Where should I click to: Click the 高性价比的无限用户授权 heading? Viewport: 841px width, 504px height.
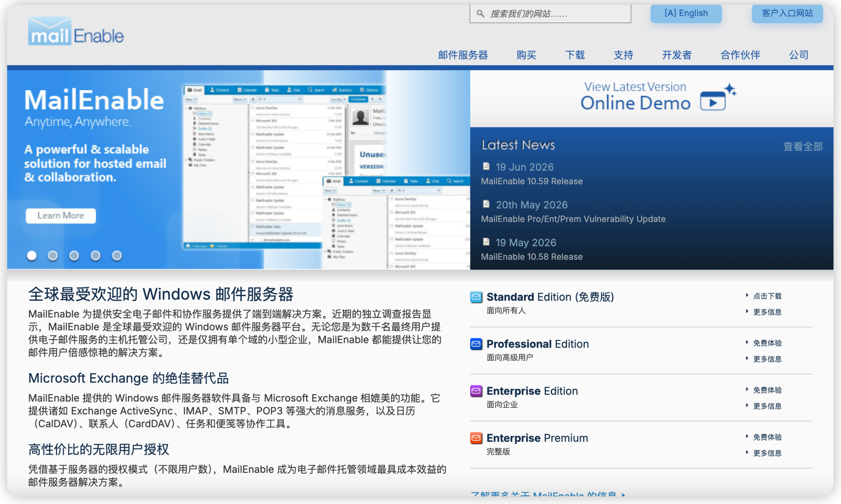tap(98, 449)
